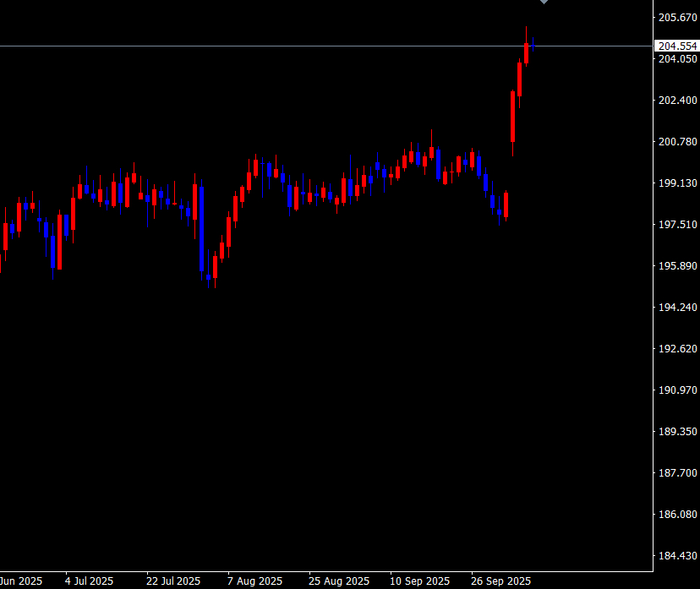Click the 7 Aug 2025 date label
The width and height of the screenshot is (700, 589).
255,581
